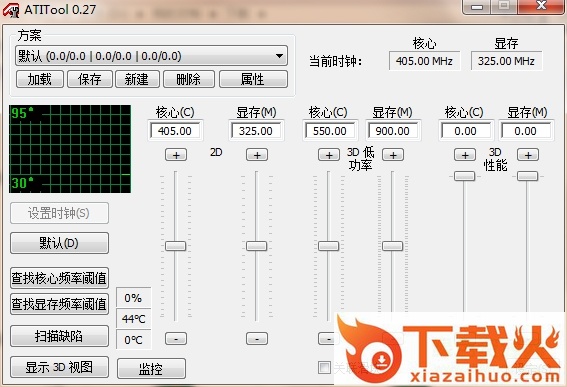Close the ATITool window
Image resolution: width=567 pixels, height=387 pixels.
point(541,7)
